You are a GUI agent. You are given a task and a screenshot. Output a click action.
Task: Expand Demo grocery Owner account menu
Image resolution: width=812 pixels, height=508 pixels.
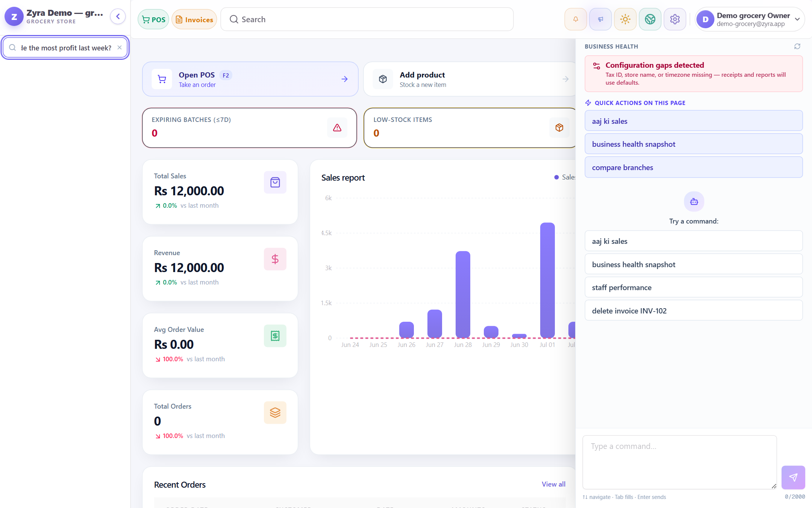[x=750, y=19]
